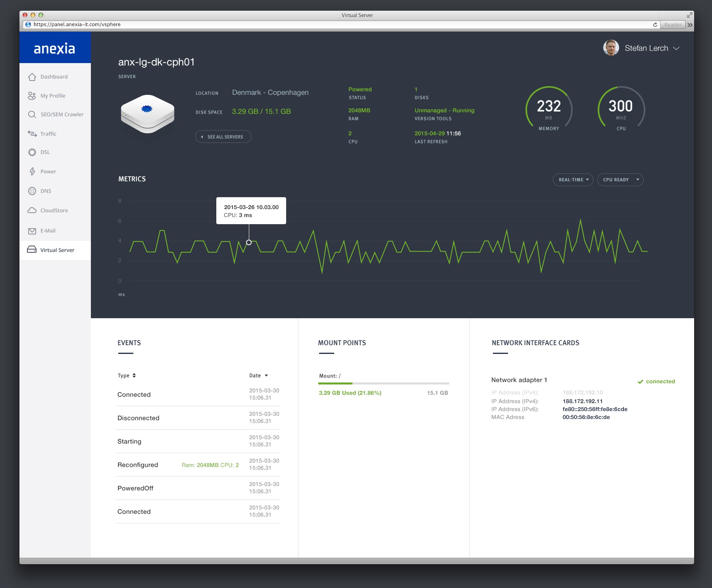Click the Reconfigured event row
Viewport: 712px width, 588px height.
pos(198,465)
